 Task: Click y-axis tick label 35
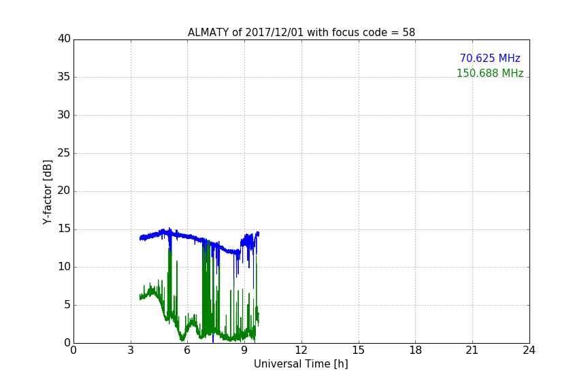[x=64, y=77]
